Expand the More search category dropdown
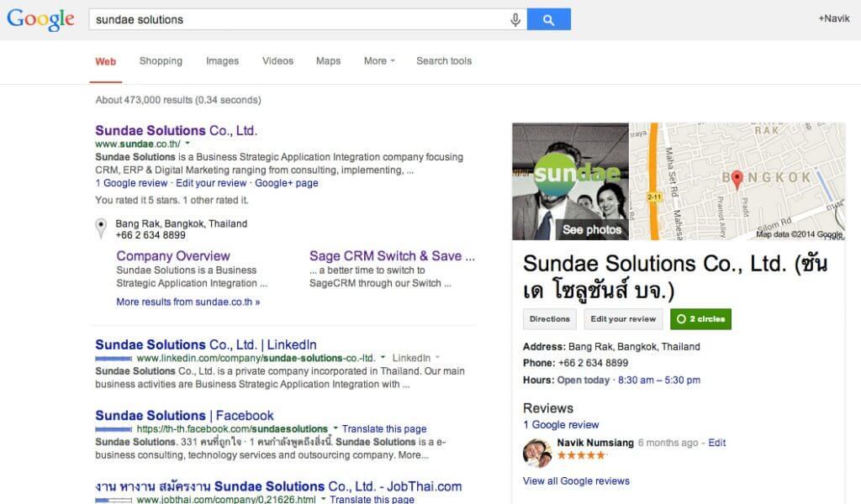The width and height of the screenshot is (861, 504). point(379,61)
